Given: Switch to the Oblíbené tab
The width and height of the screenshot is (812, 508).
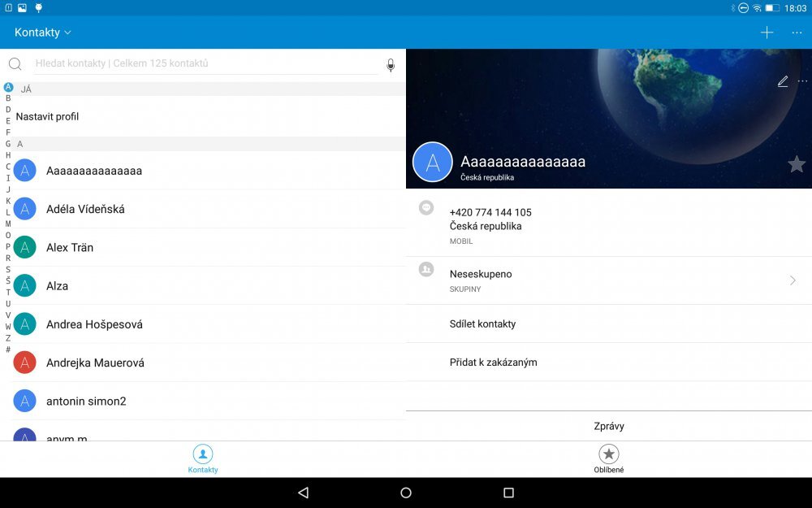Looking at the screenshot, I should pos(608,458).
